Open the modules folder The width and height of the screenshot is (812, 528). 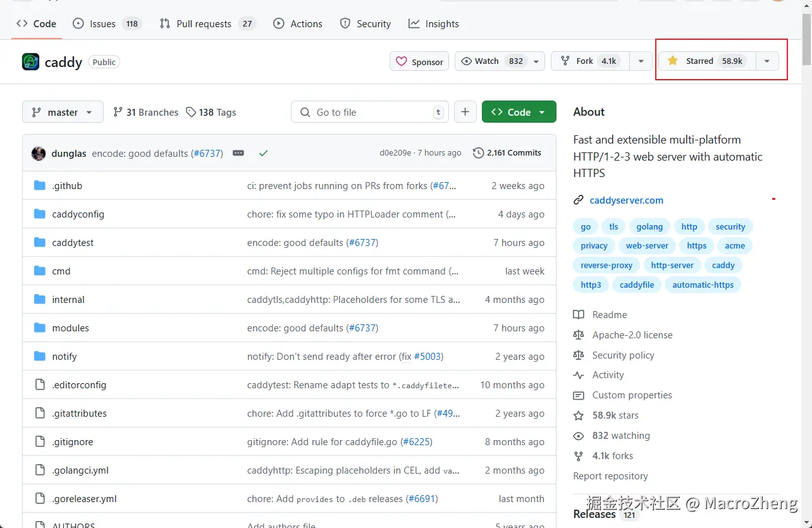(71, 328)
